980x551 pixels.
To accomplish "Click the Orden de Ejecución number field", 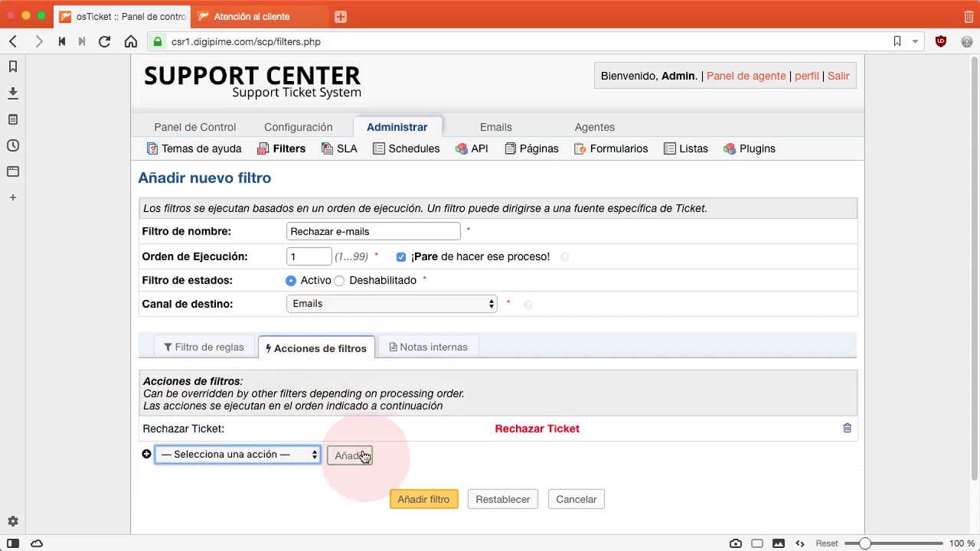I will (x=309, y=256).
